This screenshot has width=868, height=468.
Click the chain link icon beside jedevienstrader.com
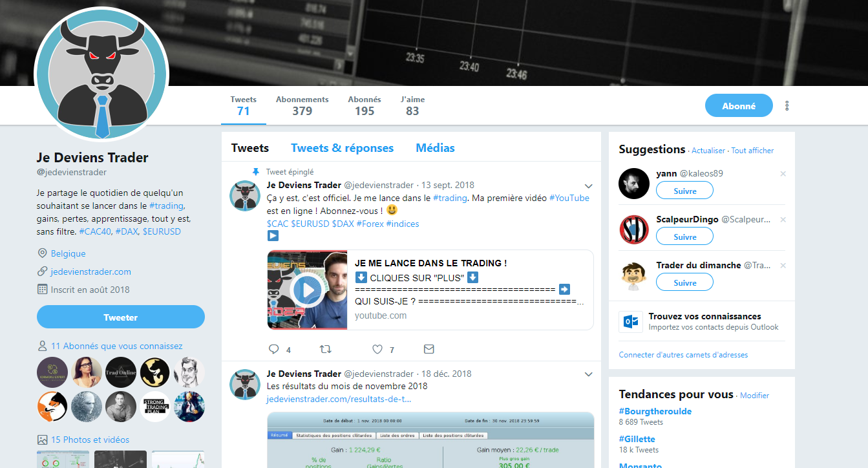point(43,271)
